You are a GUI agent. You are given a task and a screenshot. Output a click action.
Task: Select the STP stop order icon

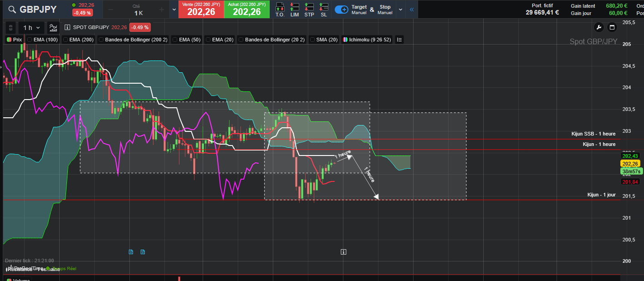pyautogui.click(x=309, y=9)
